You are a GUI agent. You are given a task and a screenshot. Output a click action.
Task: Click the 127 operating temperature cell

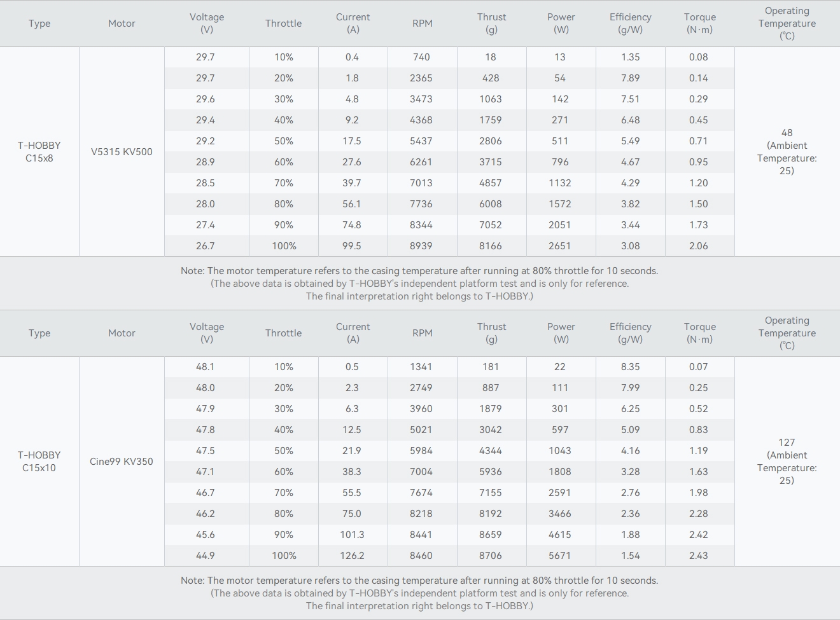[787, 462]
